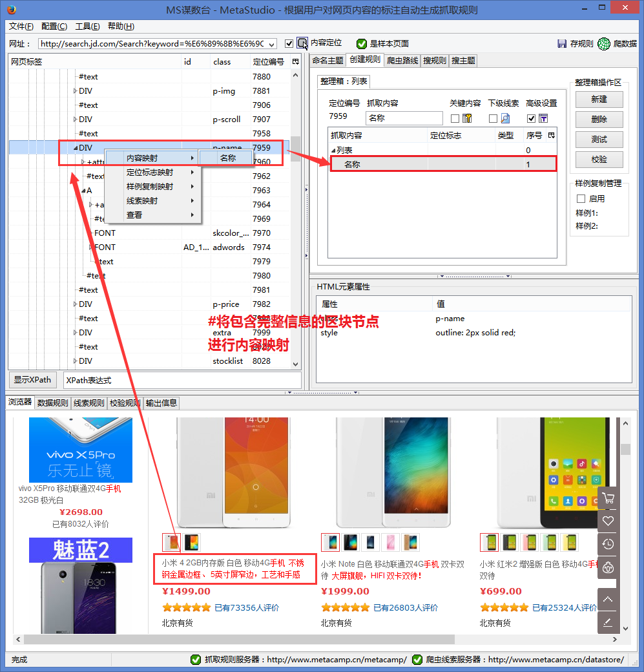The image size is (644, 672).
Task: Click the feedback pencil icon
Action: tap(608, 622)
